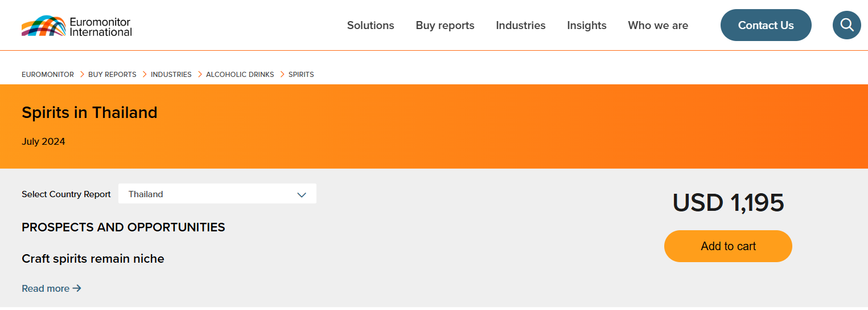Select Industries in the top navigation

[x=520, y=26]
